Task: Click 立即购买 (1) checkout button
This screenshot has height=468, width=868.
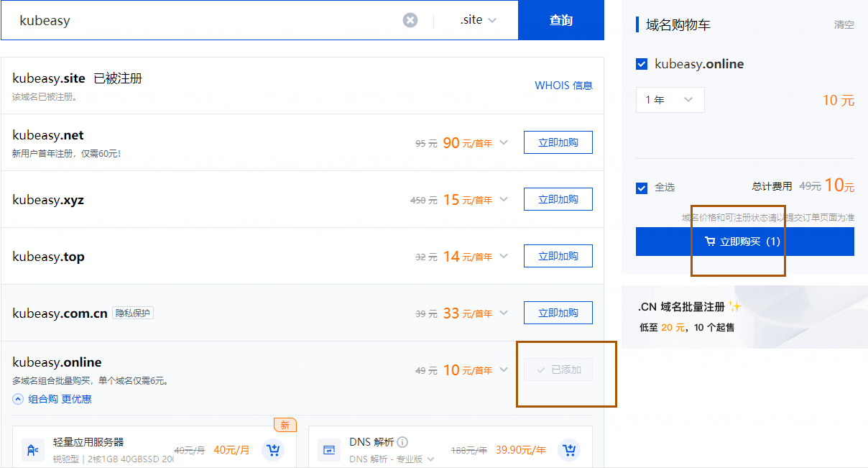Action: click(745, 242)
